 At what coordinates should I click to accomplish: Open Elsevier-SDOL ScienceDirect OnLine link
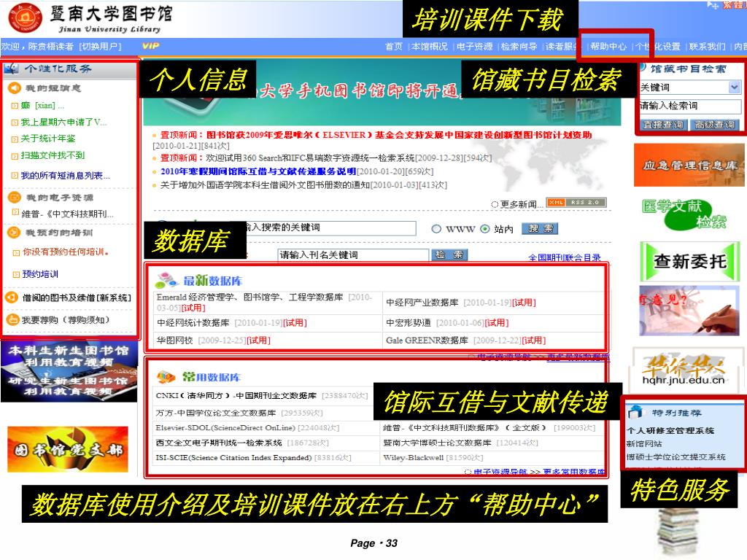225,428
